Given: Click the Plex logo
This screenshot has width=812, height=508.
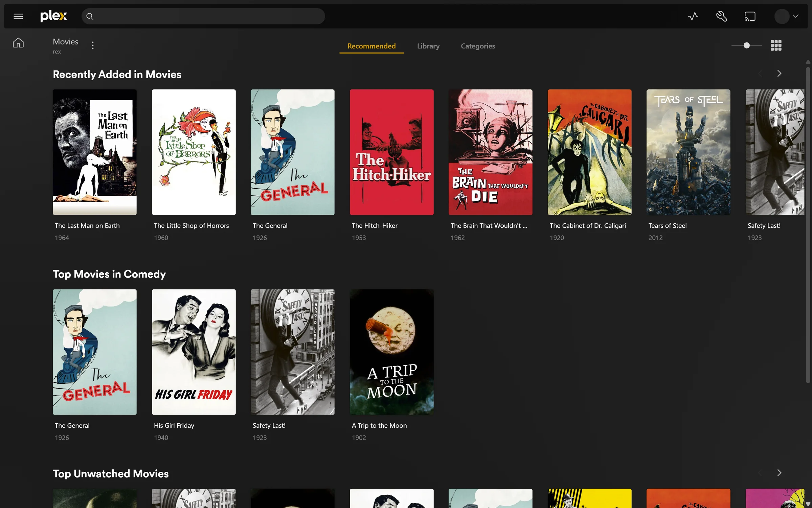Looking at the screenshot, I should [x=53, y=16].
